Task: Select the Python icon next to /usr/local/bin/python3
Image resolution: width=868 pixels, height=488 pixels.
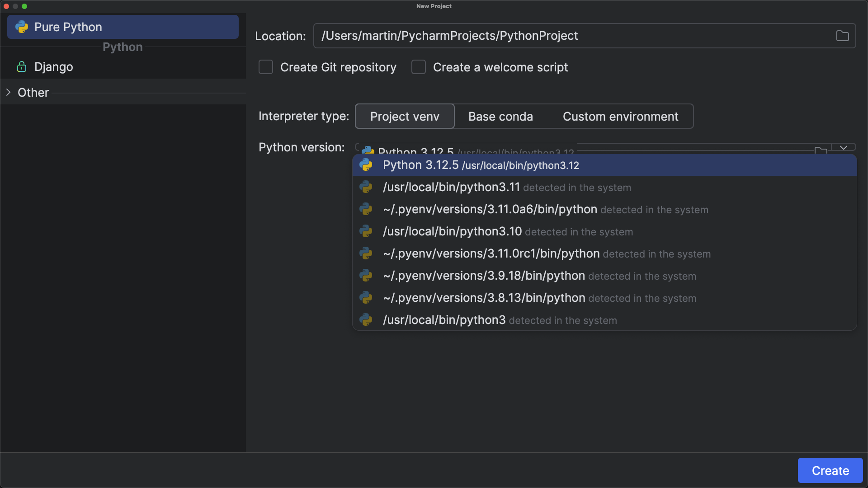Action: pos(366,320)
